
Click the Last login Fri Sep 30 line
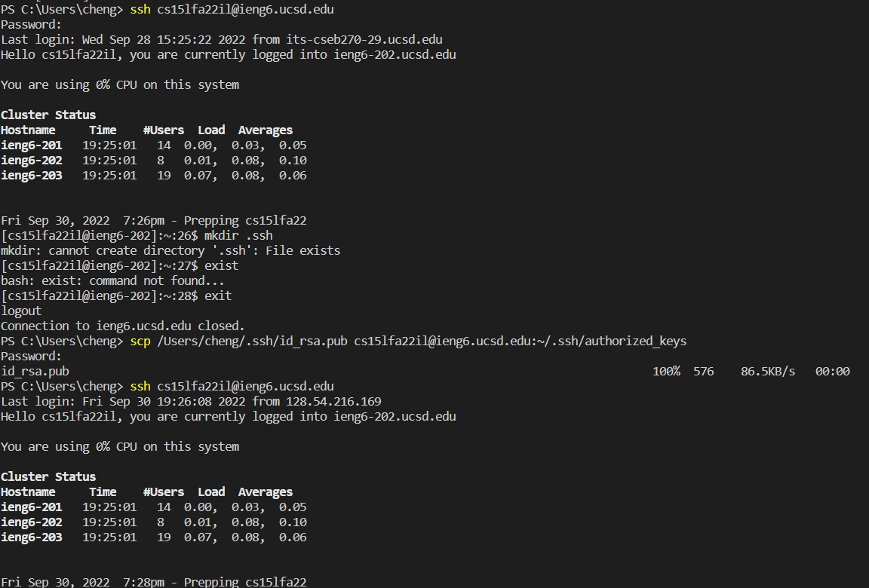191,401
